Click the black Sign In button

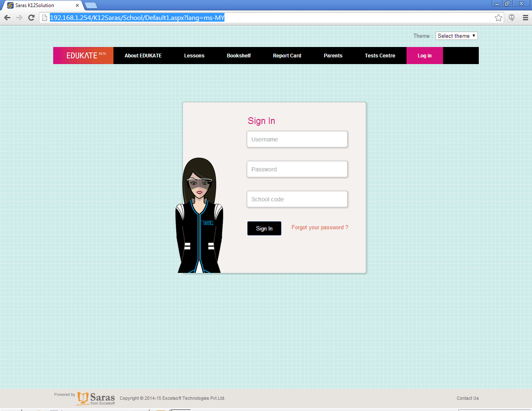click(264, 228)
